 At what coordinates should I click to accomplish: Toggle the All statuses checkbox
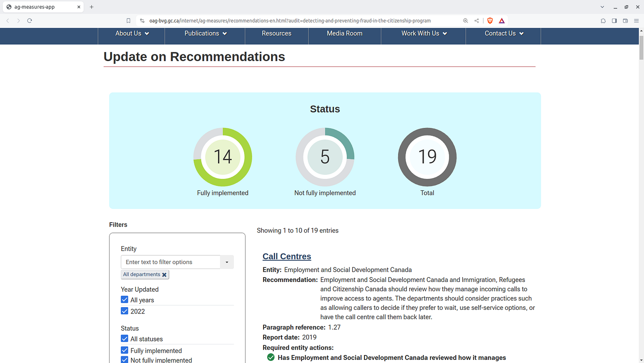coord(124,339)
